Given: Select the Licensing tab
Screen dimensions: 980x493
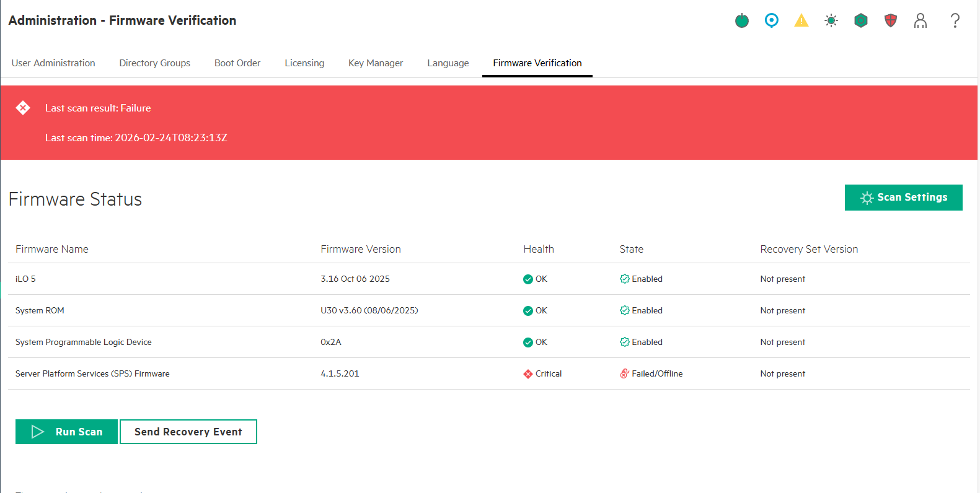Looking at the screenshot, I should (x=304, y=63).
